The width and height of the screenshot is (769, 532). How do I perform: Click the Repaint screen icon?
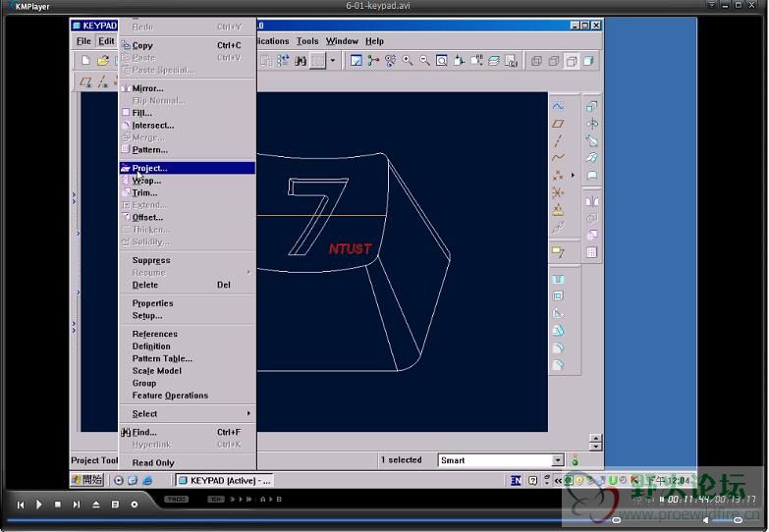point(357,61)
